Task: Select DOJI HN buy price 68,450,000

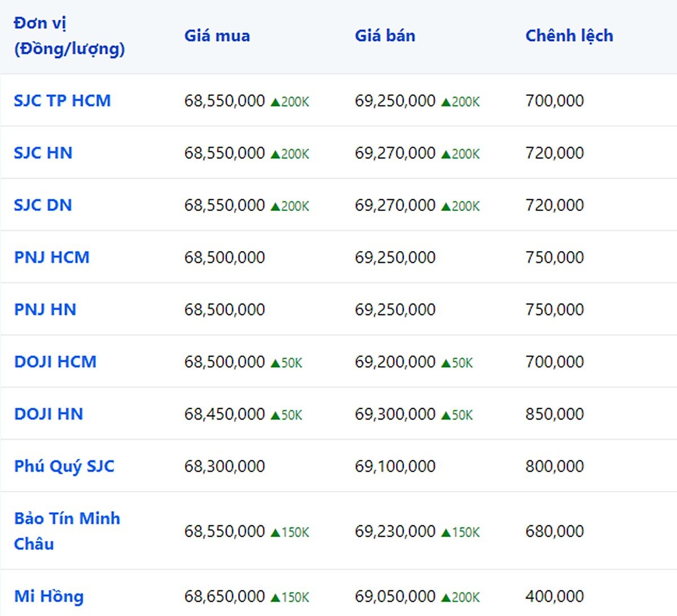Action: pos(225,414)
